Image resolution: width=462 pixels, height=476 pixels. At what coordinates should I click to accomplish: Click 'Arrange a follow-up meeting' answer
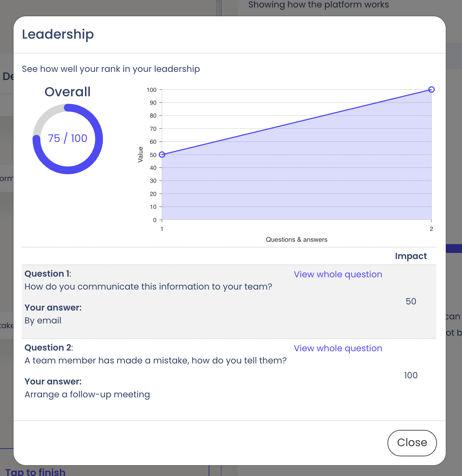coord(87,394)
